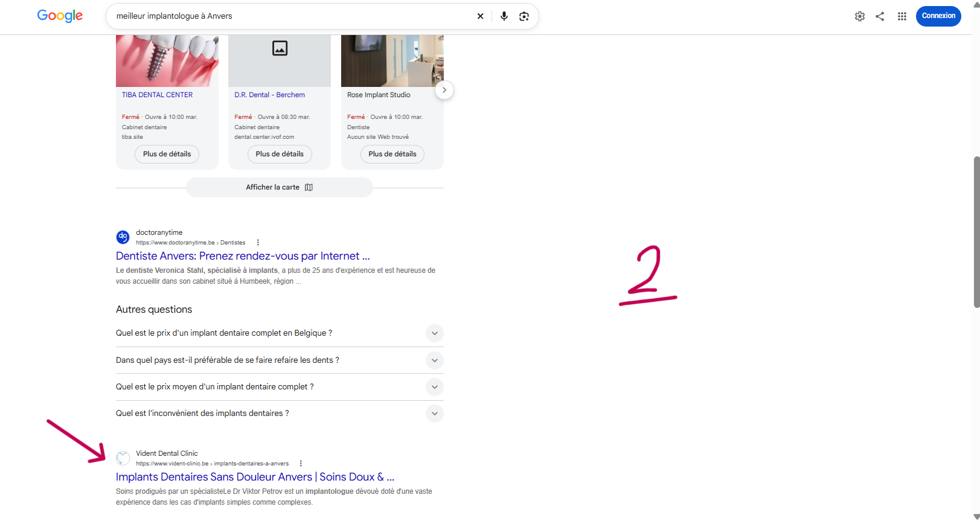The height and width of the screenshot is (521, 980).
Task: Open quick settings gear icon
Action: [x=860, y=16]
